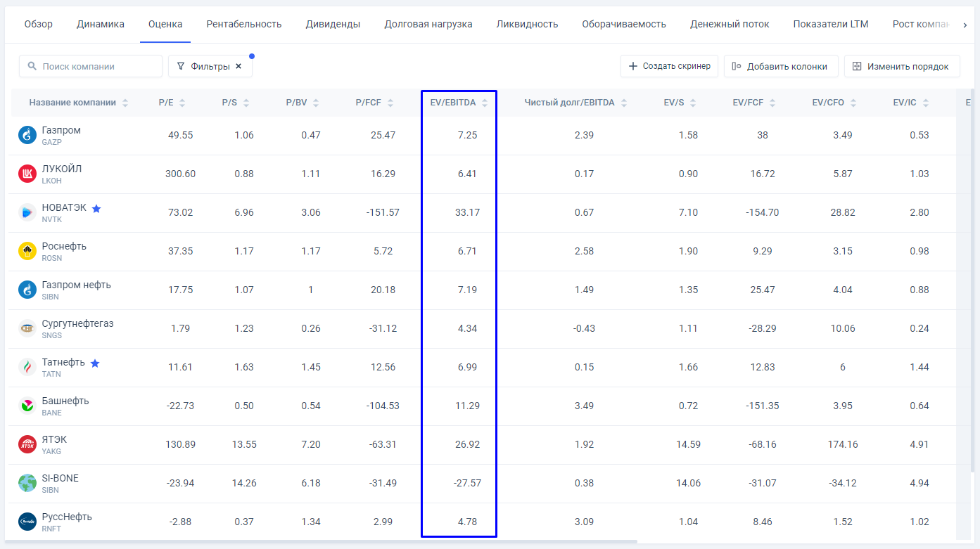Toggle the favorite star next to Татнефть
This screenshot has height=549, width=980.
95,363
